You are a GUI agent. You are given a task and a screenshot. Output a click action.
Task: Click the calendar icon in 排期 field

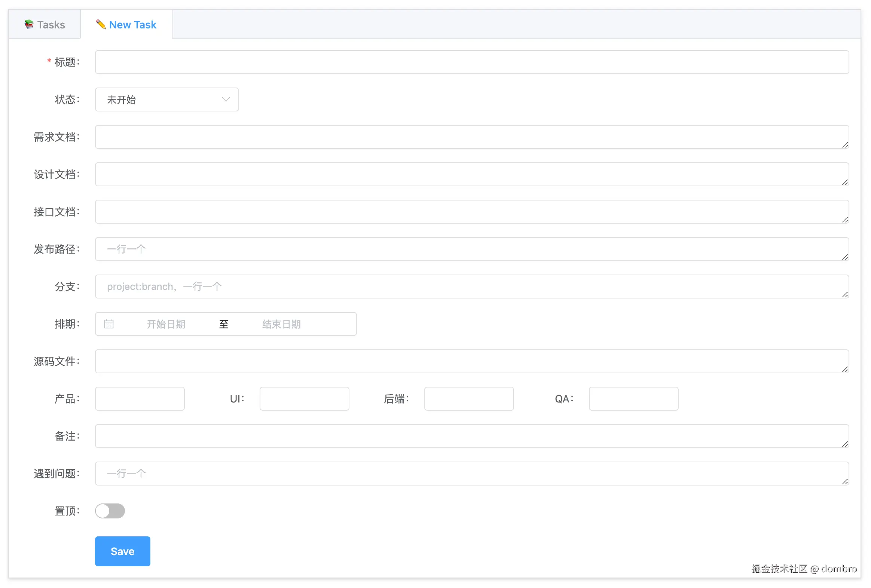click(109, 324)
